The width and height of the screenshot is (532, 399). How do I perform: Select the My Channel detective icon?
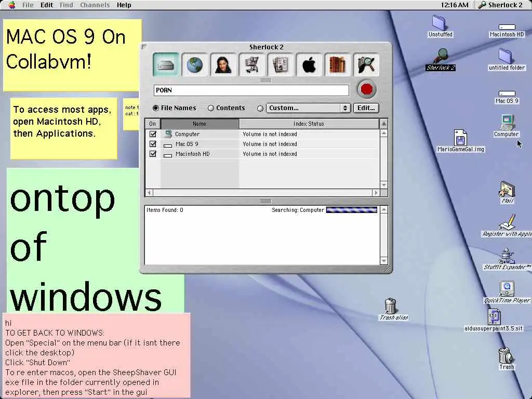click(366, 64)
